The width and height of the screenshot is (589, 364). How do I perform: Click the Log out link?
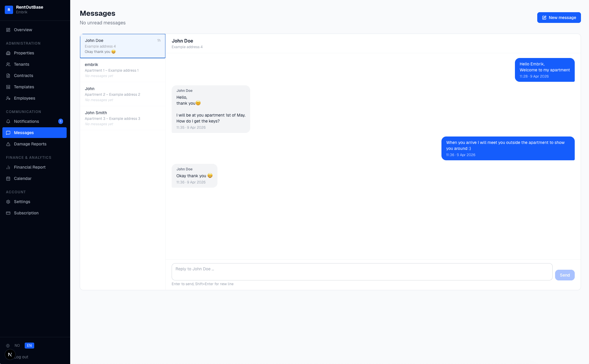pos(21,357)
